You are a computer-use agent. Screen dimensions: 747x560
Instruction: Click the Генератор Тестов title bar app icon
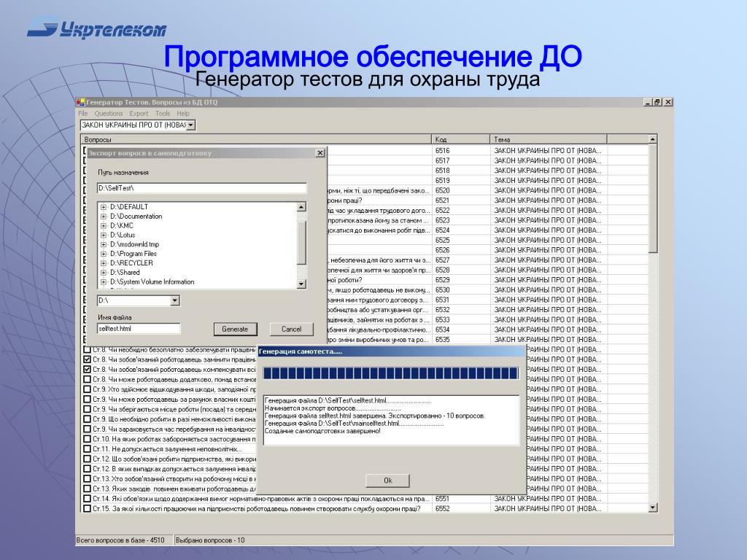coord(80,102)
